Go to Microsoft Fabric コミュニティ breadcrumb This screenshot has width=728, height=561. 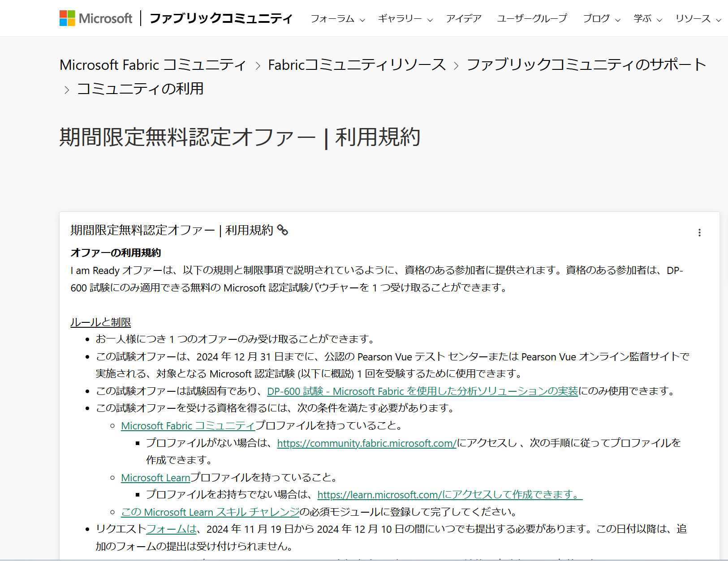(x=153, y=65)
